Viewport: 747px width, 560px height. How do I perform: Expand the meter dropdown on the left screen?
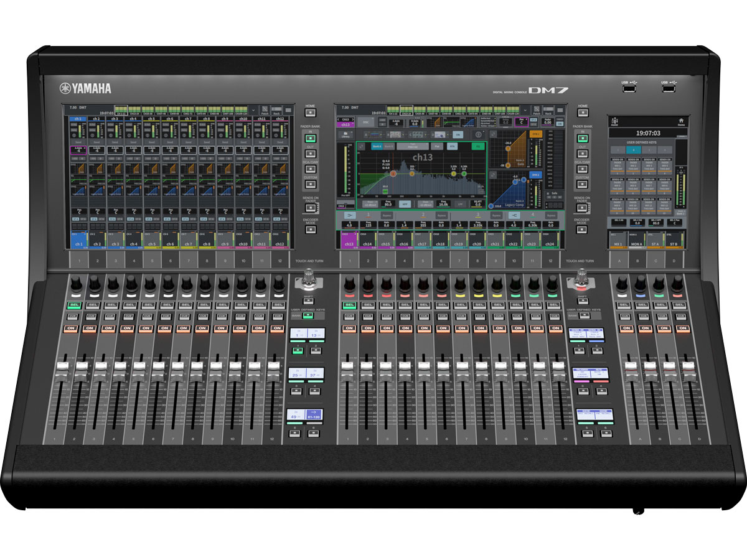coord(252,110)
